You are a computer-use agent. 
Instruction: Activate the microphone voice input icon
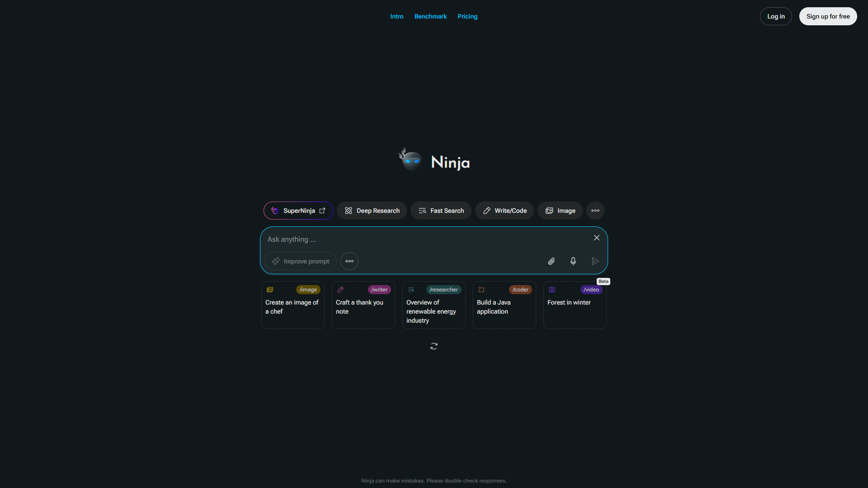573,261
